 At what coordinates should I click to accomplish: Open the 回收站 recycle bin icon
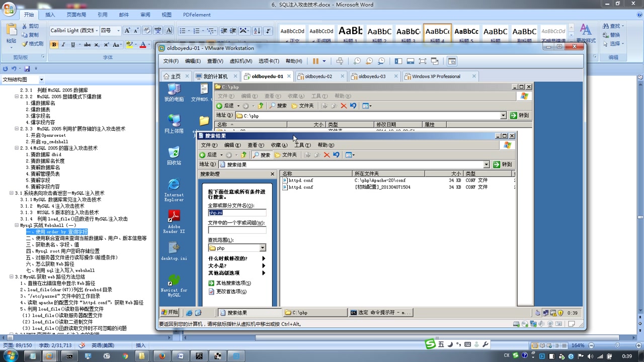coord(174,155)
